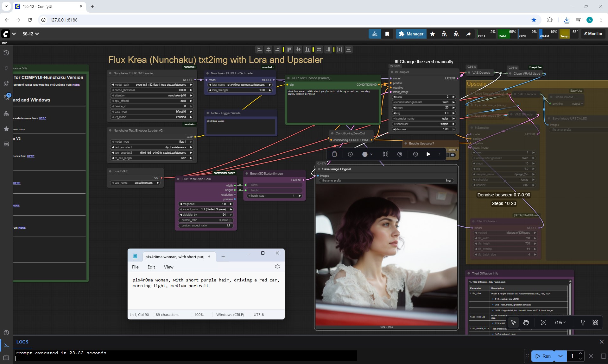Viewport: 608px width, 364px height.
Task: Open Run button options dropdown arrow
Action: (x=560, y=356)
